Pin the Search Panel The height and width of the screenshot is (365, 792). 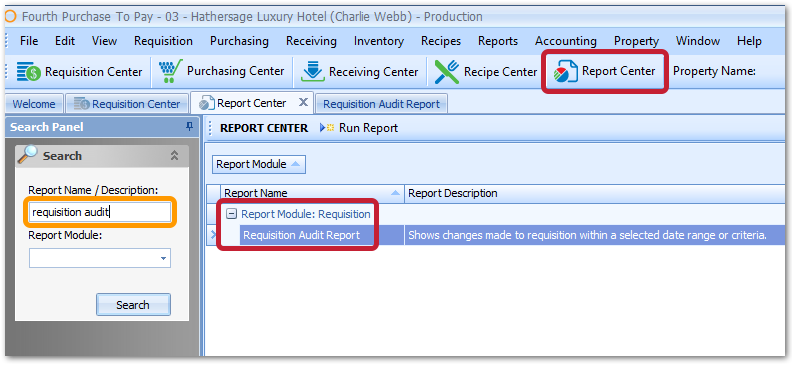(x=190, y=127)
